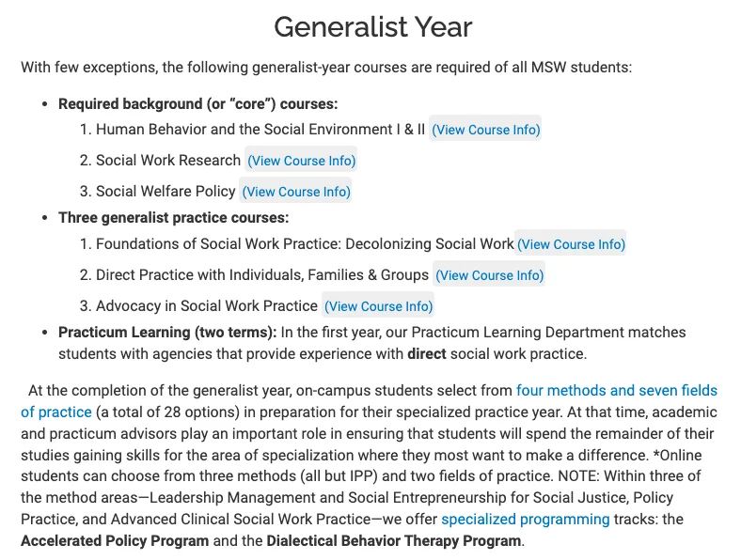Screen dimensions: 741x560
Task: Click the Social Work Research list item text
Action: pos(168,161)
